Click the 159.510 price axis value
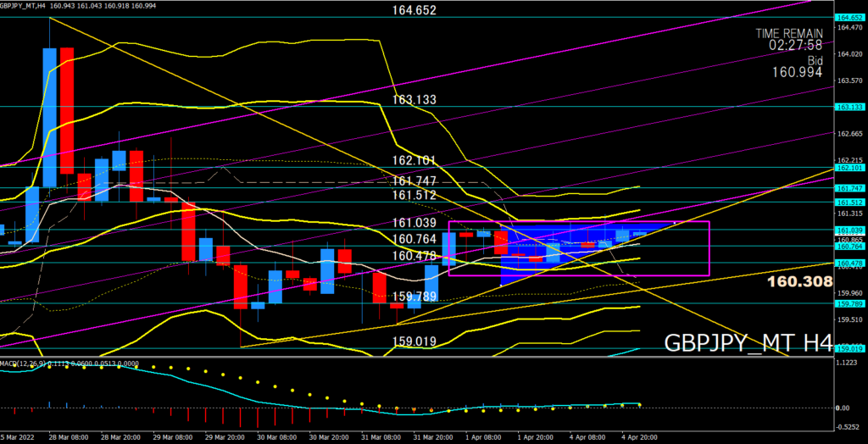 849,319
